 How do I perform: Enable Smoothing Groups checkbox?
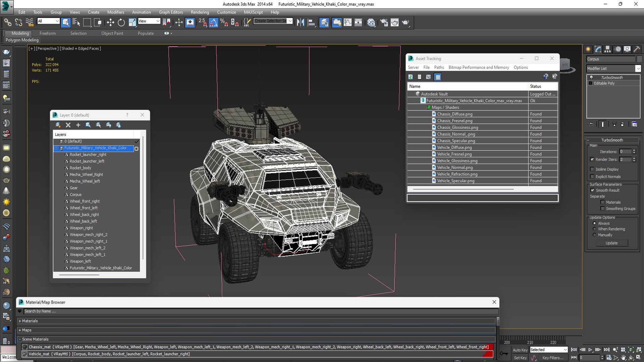(602, 208)
